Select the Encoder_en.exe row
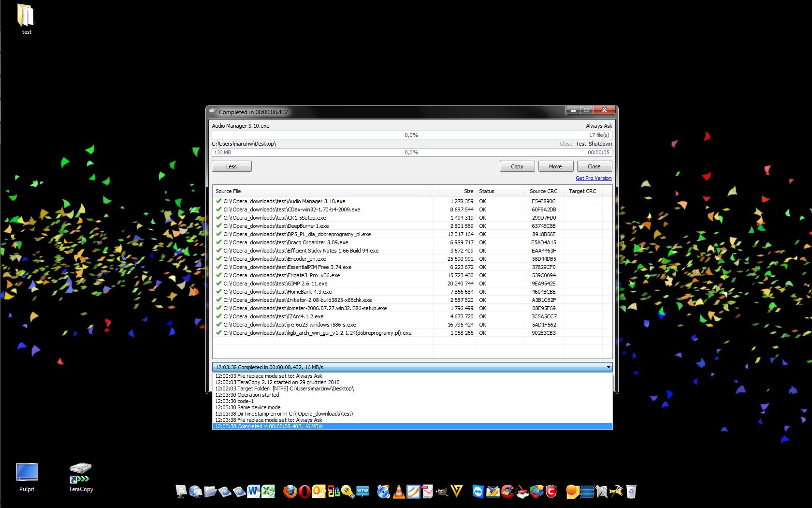The width and height of the screenshot is (812, 508). 412,259
